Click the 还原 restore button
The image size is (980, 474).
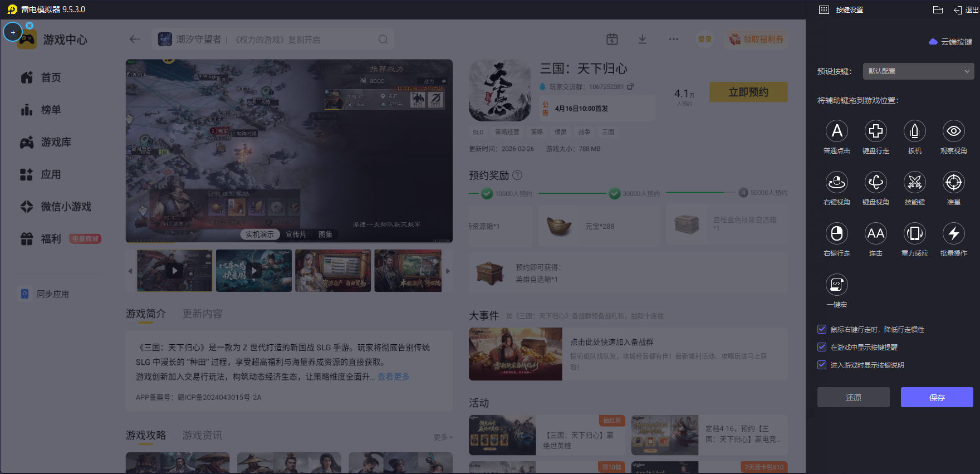pos(853,397)
